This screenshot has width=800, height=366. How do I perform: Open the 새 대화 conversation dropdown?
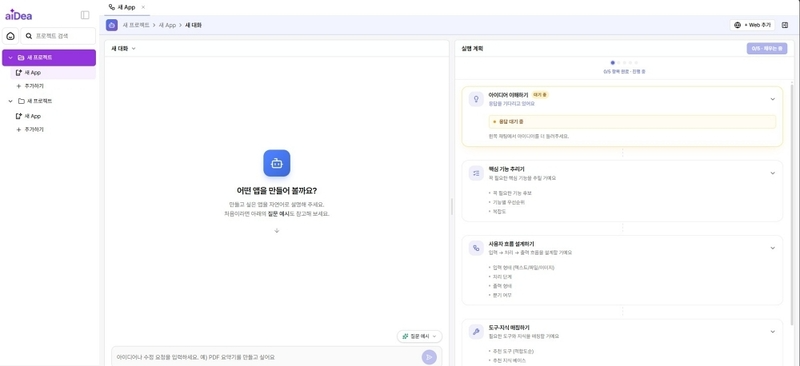[x=123, y=48]
